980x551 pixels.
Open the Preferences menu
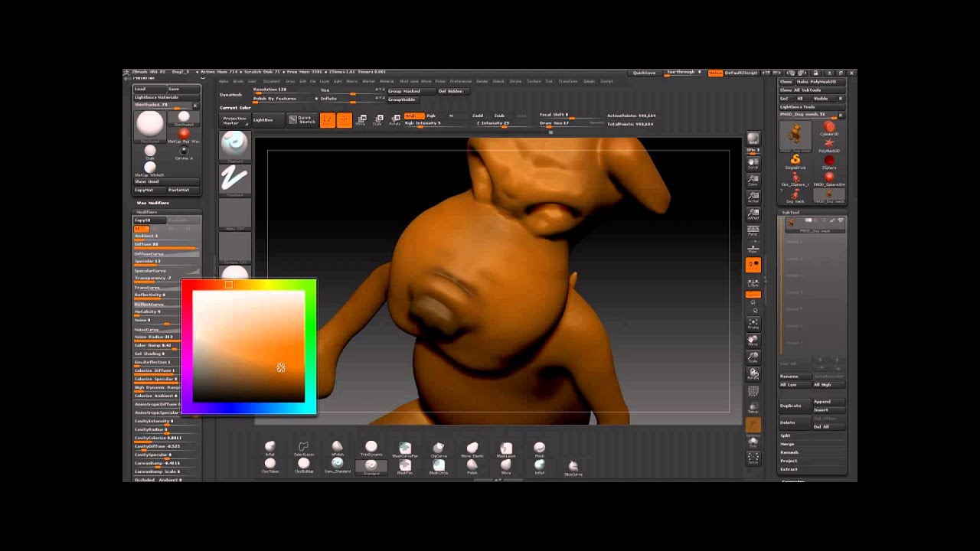pyautogui.click(x=461, y=81)
